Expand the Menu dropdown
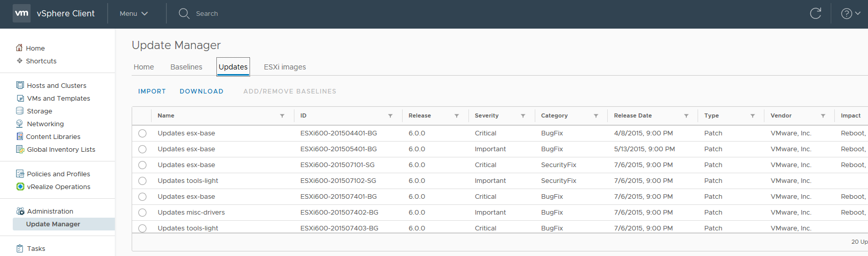868x256 pixels. pos(134,14)
